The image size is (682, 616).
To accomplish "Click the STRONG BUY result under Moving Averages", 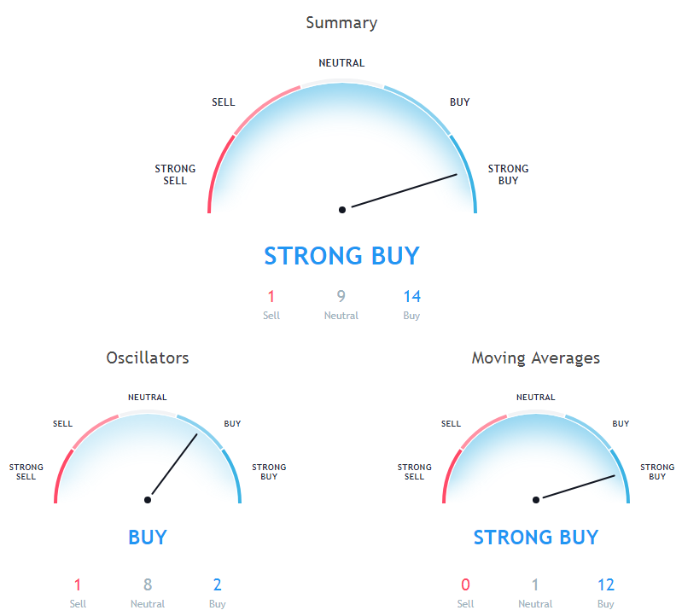I will click(x=536, y=538).
